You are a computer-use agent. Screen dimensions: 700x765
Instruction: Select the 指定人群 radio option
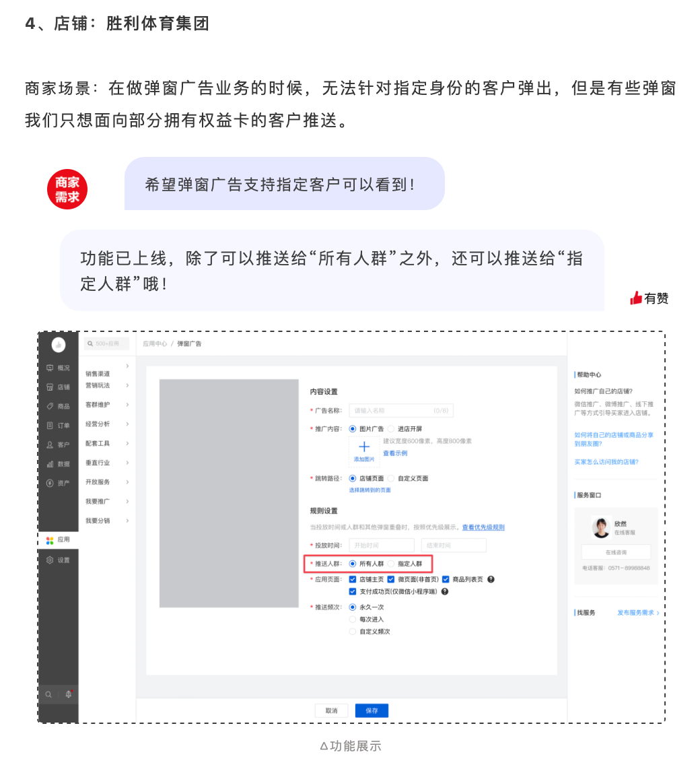tap(391, 564)
